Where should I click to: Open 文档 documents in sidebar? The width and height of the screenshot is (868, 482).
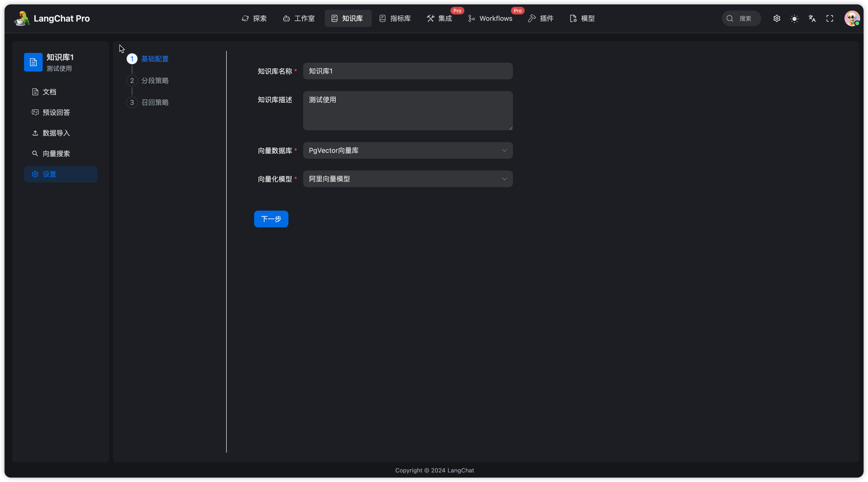point(61,92)
